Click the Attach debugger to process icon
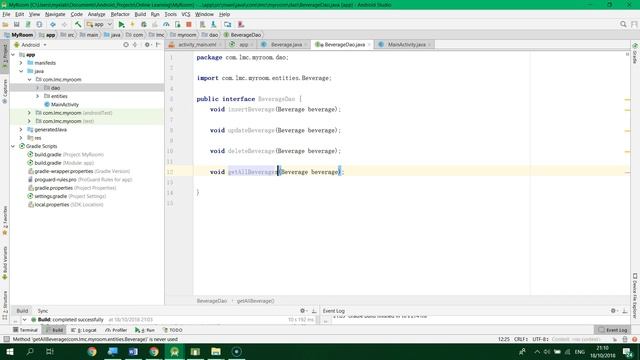The height and width of the screenshot is (360, 640). (x=178, y=24)
